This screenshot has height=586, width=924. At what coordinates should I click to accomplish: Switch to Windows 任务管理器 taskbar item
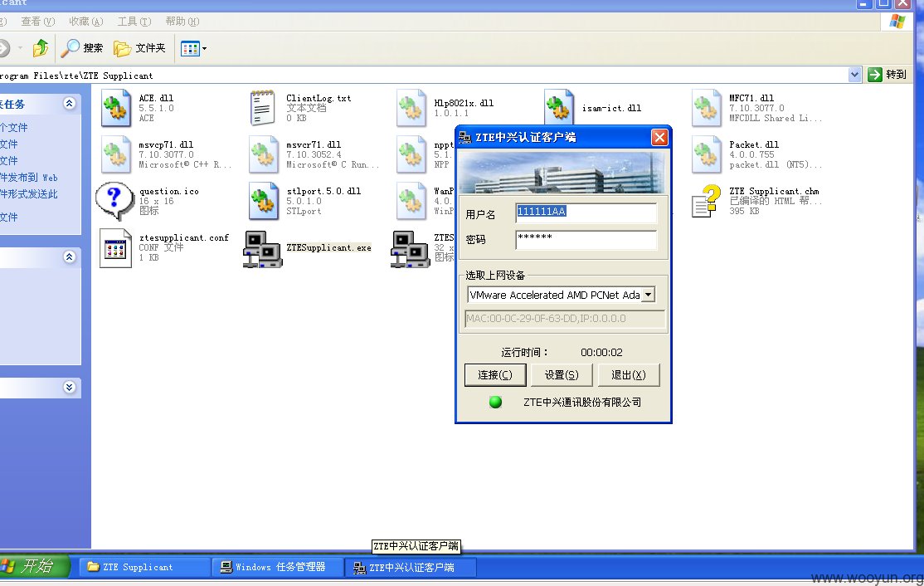tap(277, 567)
